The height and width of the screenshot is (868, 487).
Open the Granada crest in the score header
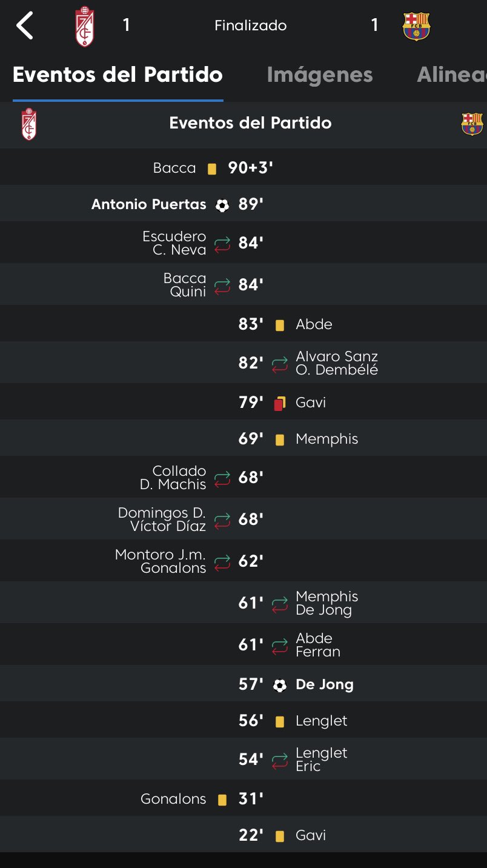click(85, 26)
